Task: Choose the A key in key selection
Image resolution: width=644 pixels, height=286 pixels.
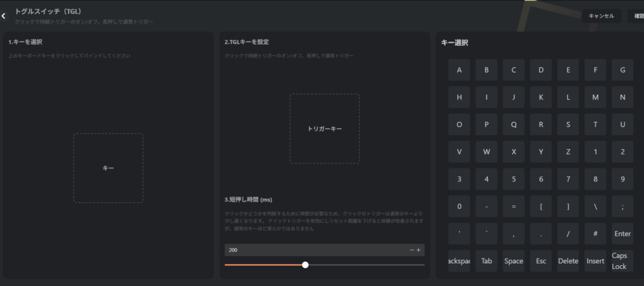Action: [x=459, y=70]
